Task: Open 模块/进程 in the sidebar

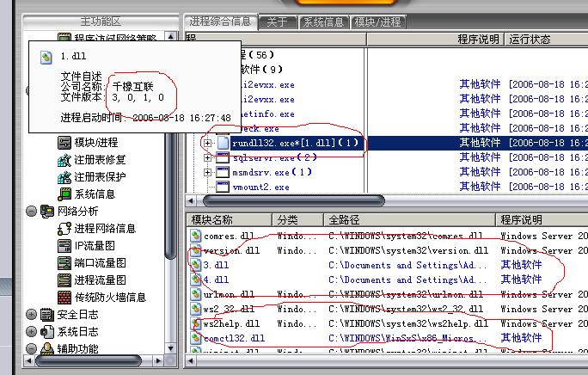Action: 95,142
